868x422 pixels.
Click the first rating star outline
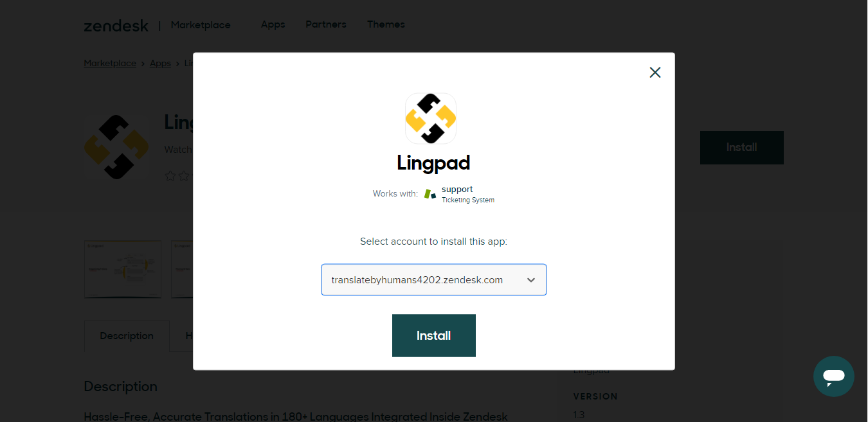click(170, 176)
